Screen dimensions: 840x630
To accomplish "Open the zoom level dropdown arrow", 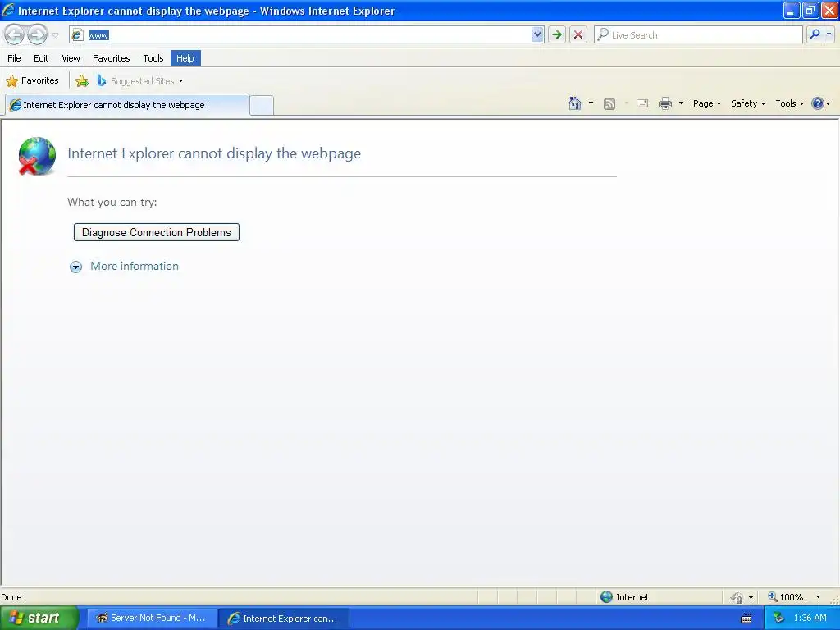I will click(818, 597).
